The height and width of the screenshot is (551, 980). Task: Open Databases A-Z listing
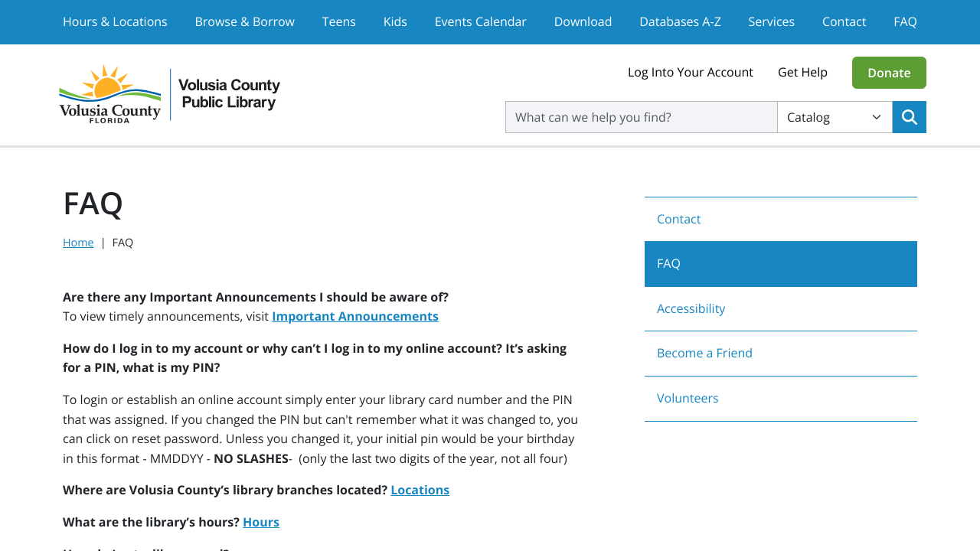pyautogui.click(x=680, y=21)
